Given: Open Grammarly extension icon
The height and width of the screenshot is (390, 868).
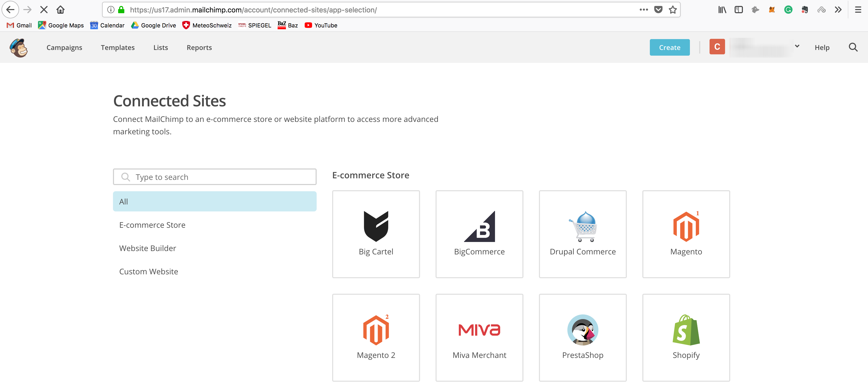Looking at the screenshot, I should [x=788, y=10].
